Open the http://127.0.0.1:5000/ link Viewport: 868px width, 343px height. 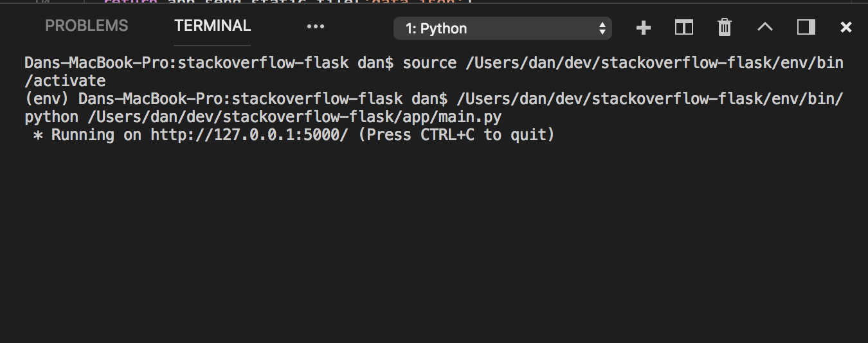click(249, 135)
